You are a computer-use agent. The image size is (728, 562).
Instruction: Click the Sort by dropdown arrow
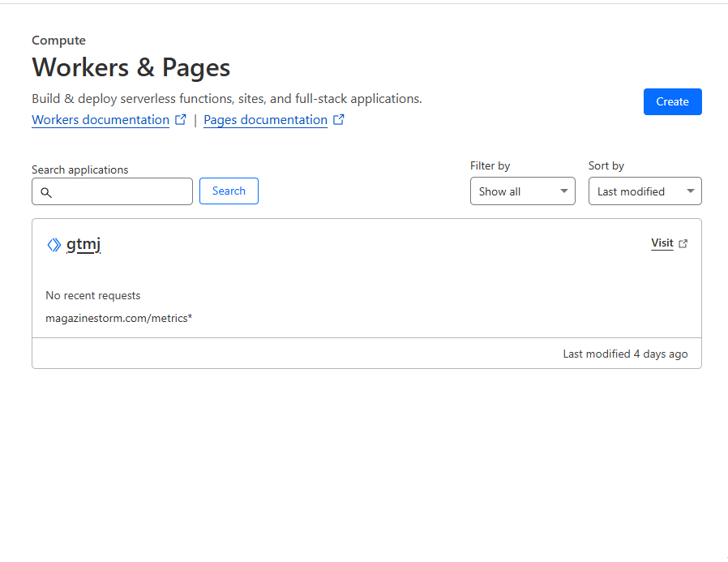[691, 191]
